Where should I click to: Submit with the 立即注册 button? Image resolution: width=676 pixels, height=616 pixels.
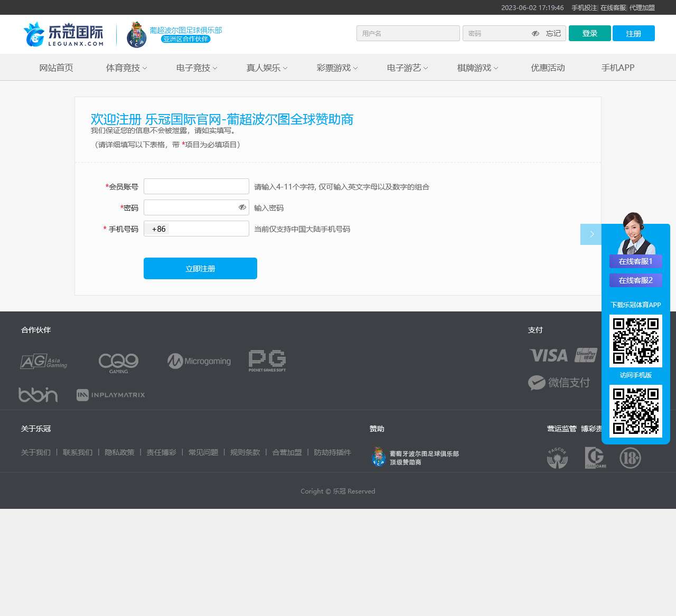click(x=200, y=268)
